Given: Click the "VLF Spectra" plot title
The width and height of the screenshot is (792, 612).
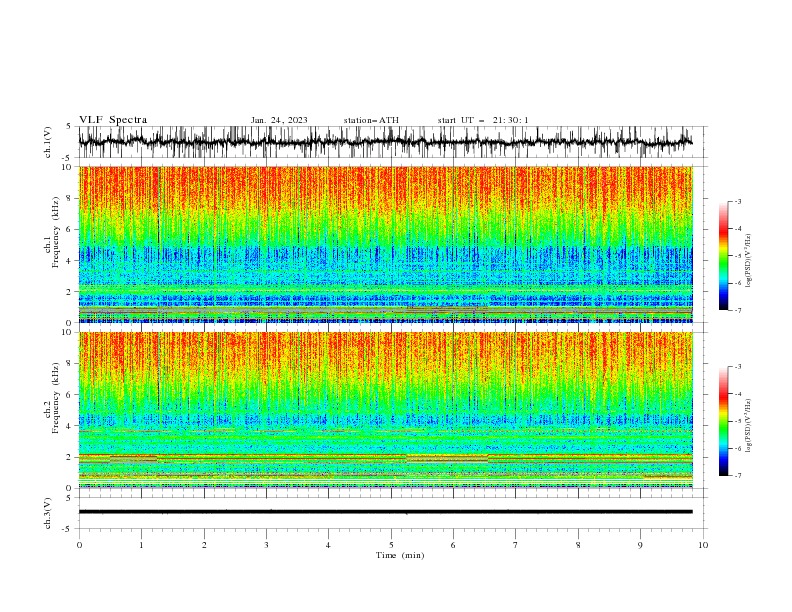Looking at the screenshot, I should tap(113, 120).
